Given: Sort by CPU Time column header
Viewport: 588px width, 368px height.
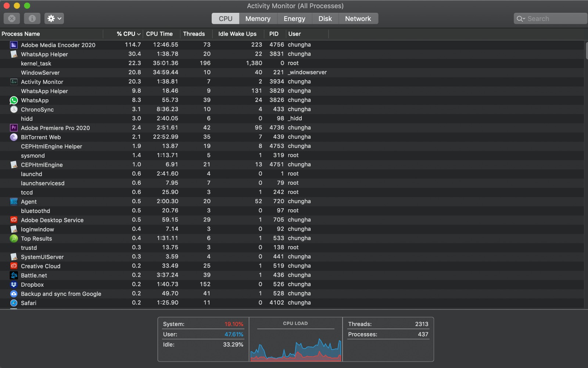Looking at the screenshot, I should click(x=161, y=34).
